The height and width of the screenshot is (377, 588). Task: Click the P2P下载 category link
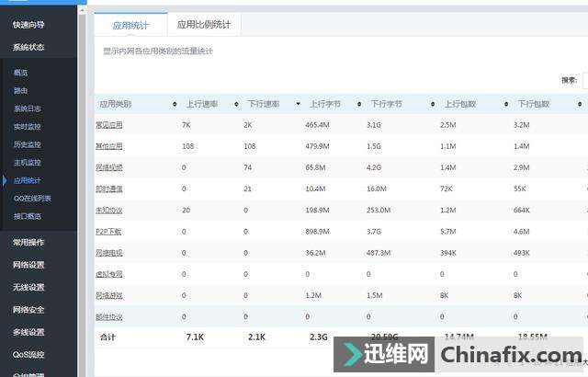point(108,231)
